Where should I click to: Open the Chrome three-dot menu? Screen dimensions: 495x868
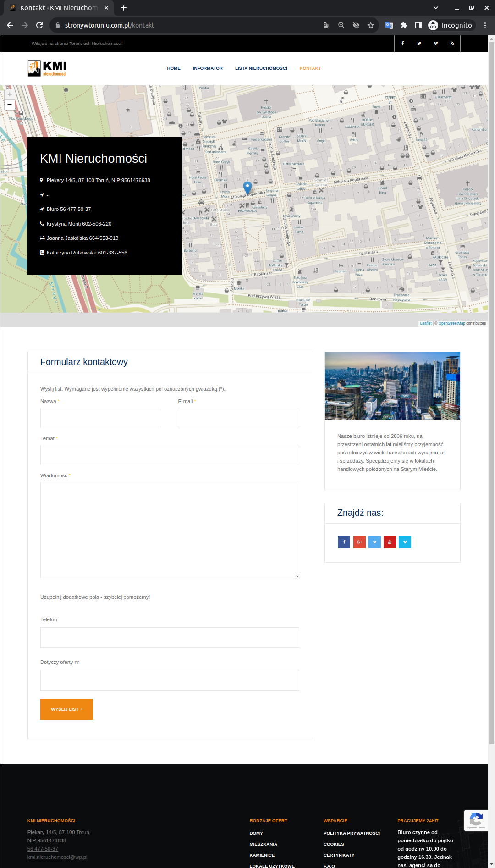pos(485,25)
